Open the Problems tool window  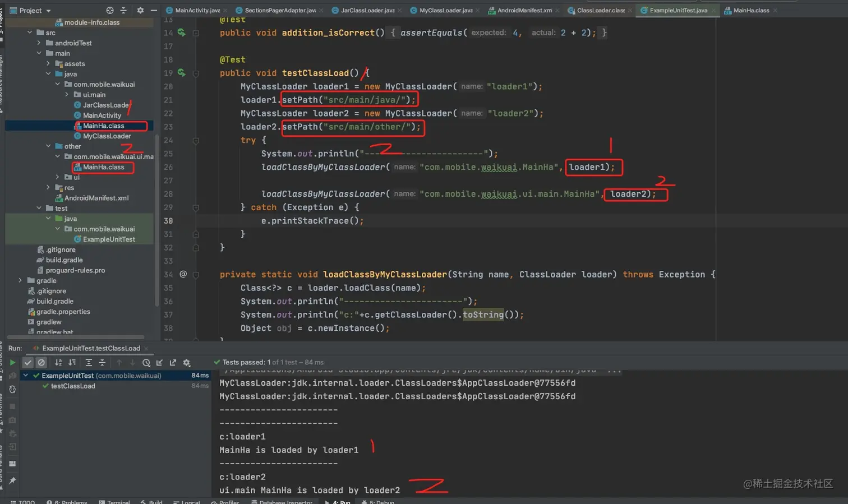point(67,501)
